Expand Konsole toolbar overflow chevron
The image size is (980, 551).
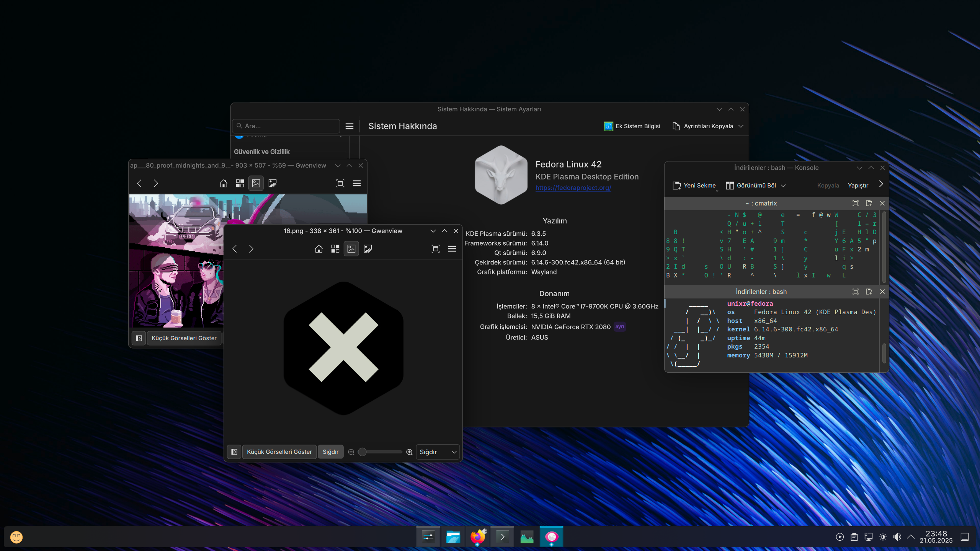point(881,184)
